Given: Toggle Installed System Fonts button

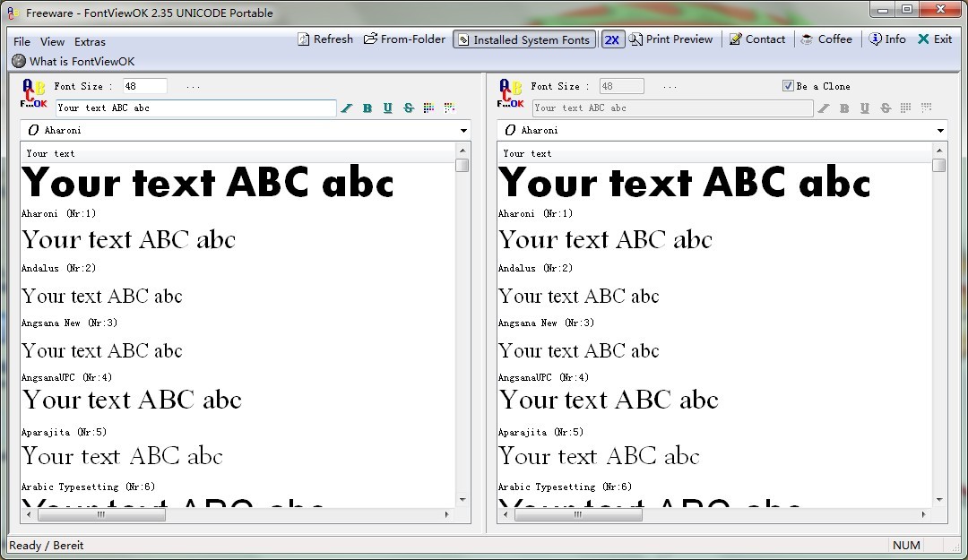Looking at the screenshot, I should [x=523, y=39].
